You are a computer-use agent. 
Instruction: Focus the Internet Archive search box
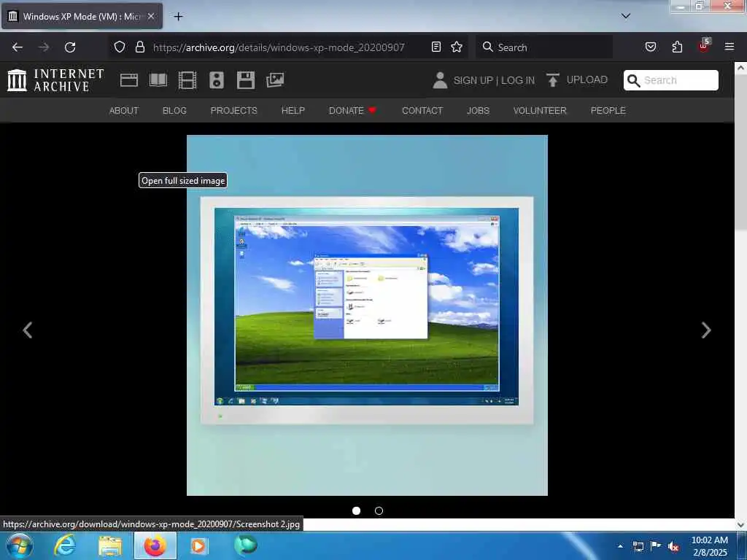point(671,80)
